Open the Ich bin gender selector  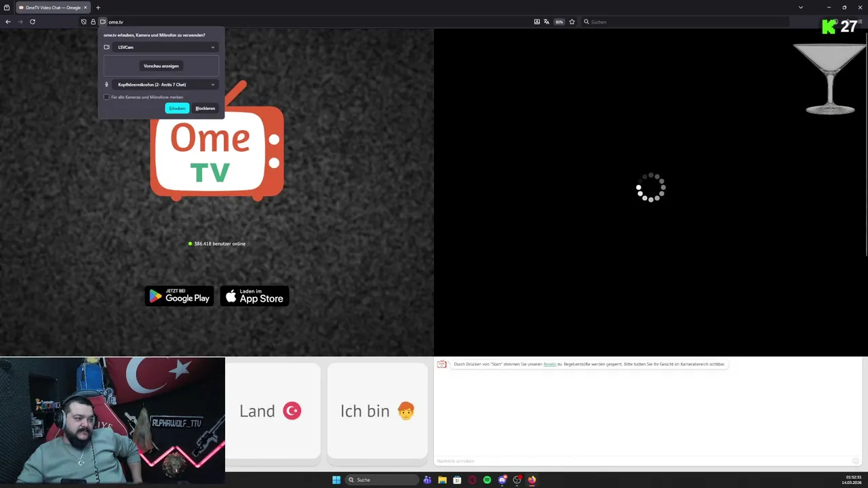[x=378, y=411]
